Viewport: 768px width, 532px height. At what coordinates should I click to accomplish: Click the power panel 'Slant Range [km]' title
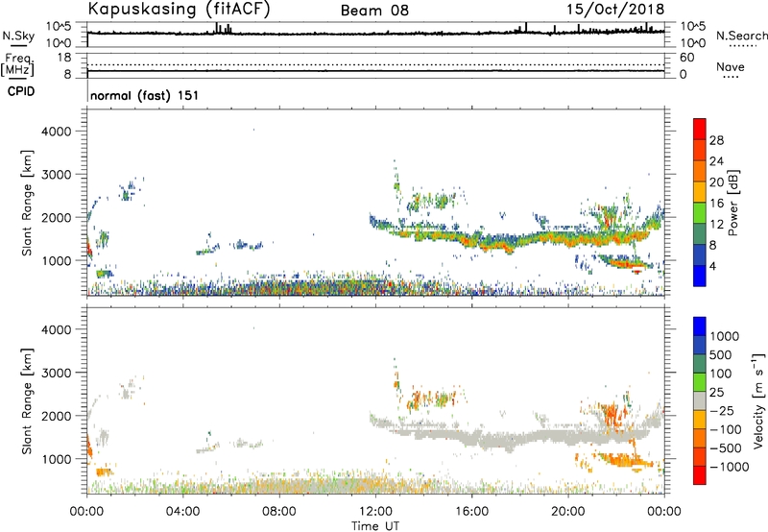[x=27, y=203]
